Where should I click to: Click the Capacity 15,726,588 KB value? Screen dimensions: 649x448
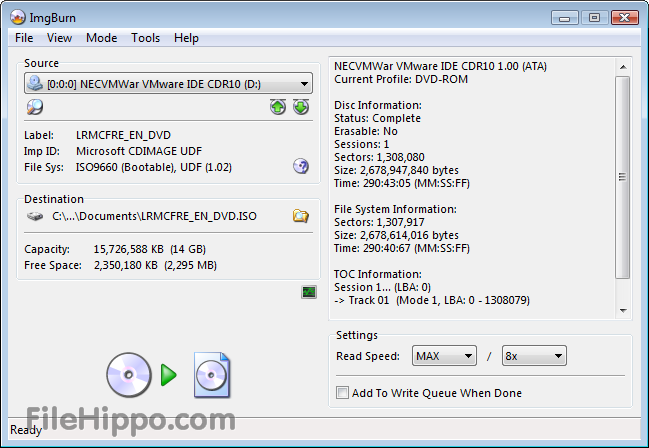tap(149, 249)
